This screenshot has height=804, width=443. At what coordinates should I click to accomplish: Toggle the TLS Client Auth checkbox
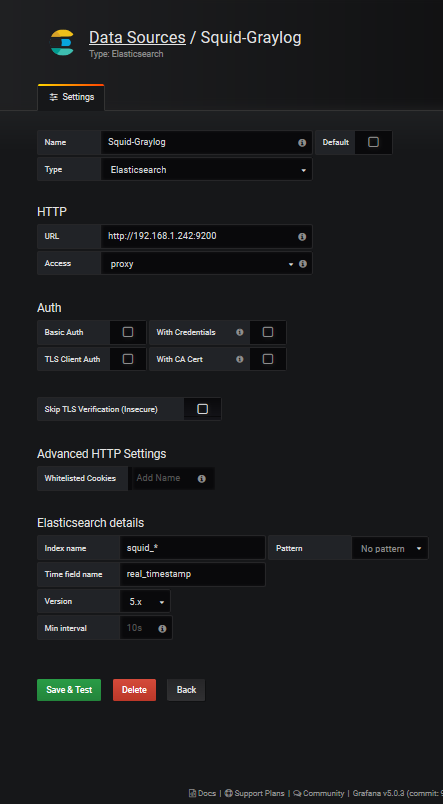click(x=128, y=359)
